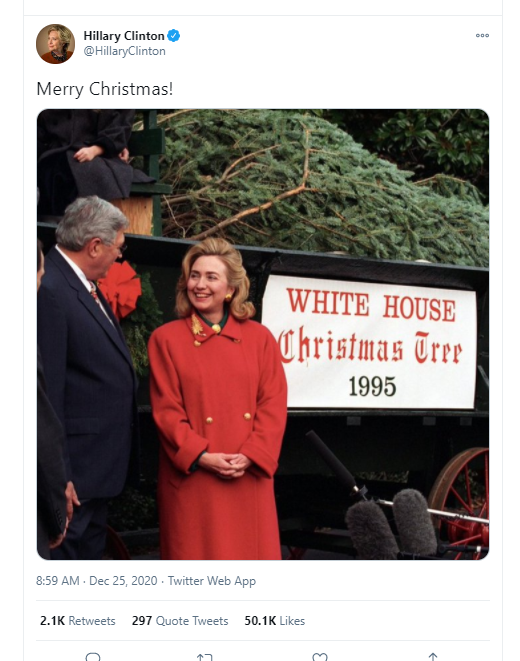Click the 1995 text on the photo sign
The image size is (520, 661).
click(x=373, y=386)
